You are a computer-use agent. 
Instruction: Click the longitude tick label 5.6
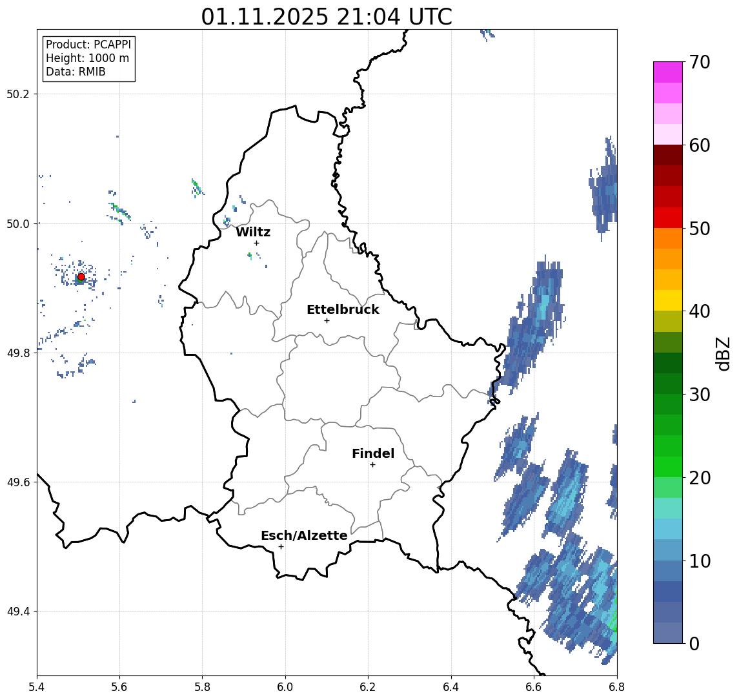tap(119, 687)
